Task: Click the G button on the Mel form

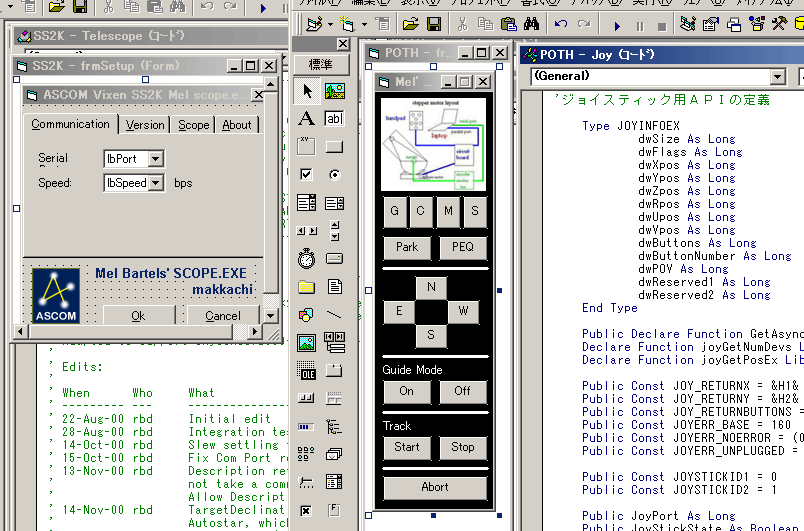Action: pyautogui.click(x=395, y=211)
